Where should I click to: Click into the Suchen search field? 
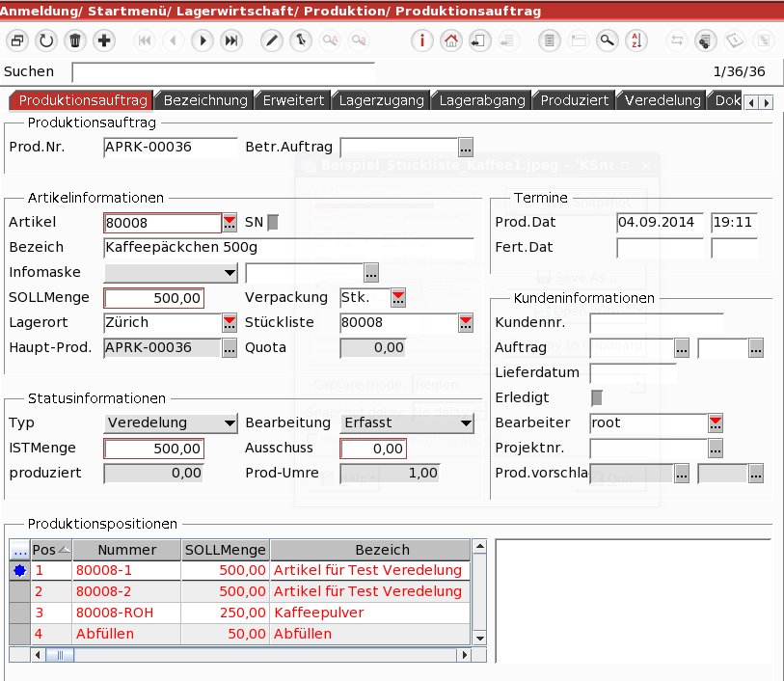click(x=224, y=72)
